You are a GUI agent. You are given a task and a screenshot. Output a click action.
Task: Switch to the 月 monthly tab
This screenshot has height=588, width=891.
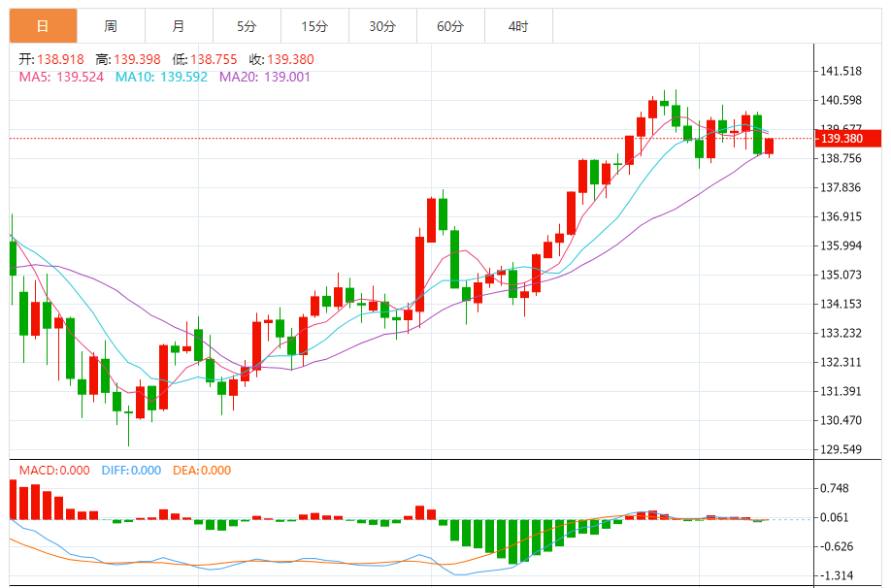[x=179, y=26]
